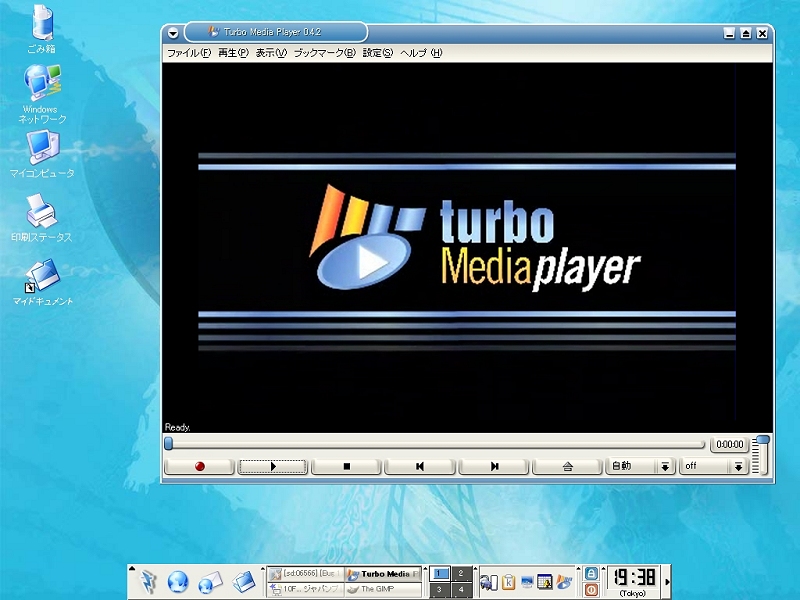Open the 印刷ステータス printer icon
800x600 pixels.
[42, 218]
